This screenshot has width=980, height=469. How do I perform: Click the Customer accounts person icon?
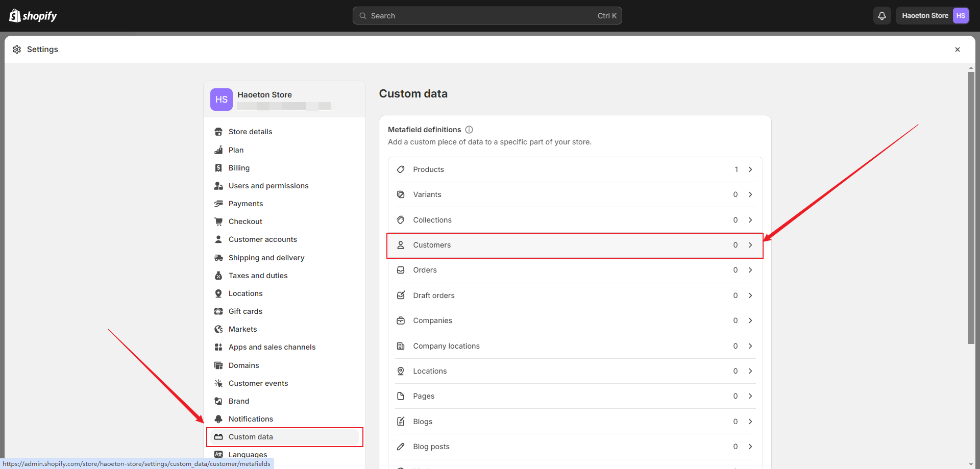pyautogui.click(x=218, y=239)
